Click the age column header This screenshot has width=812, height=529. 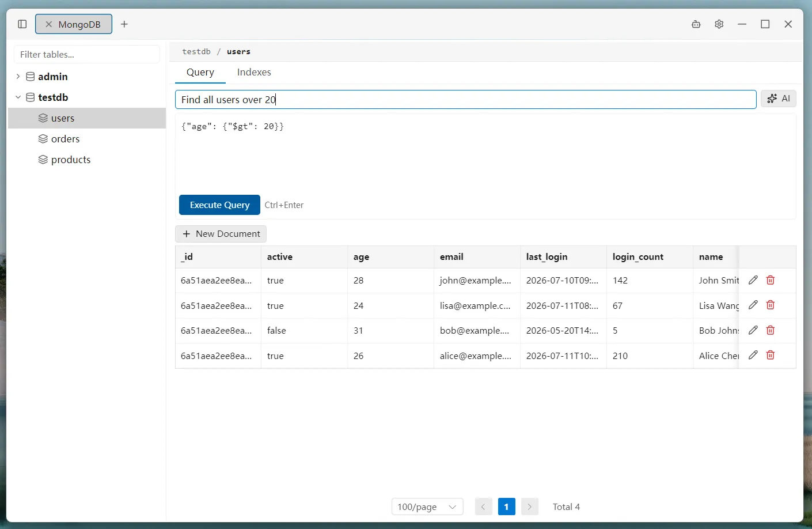pyautogui.click(x=391, y=257)
